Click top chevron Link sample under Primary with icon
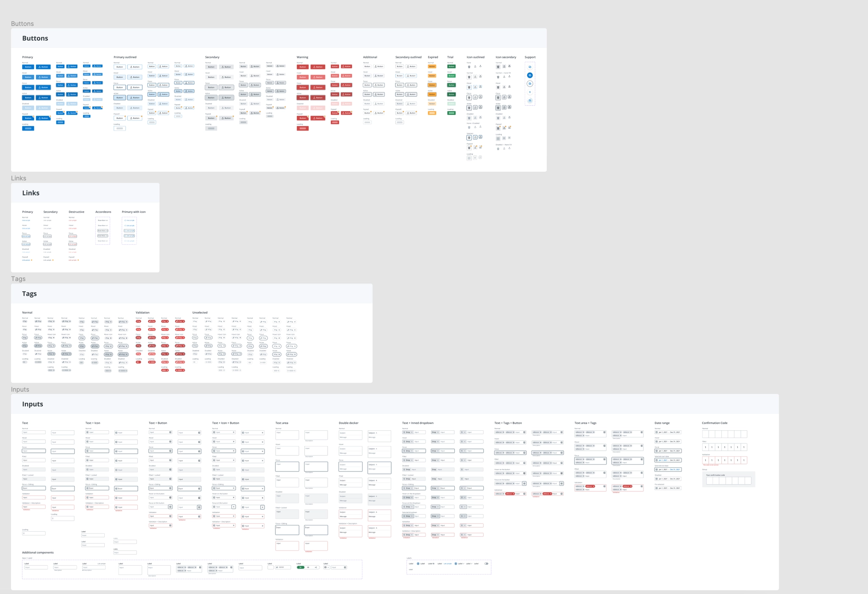Viewport: 868px width, 594px height. [129, 220]
